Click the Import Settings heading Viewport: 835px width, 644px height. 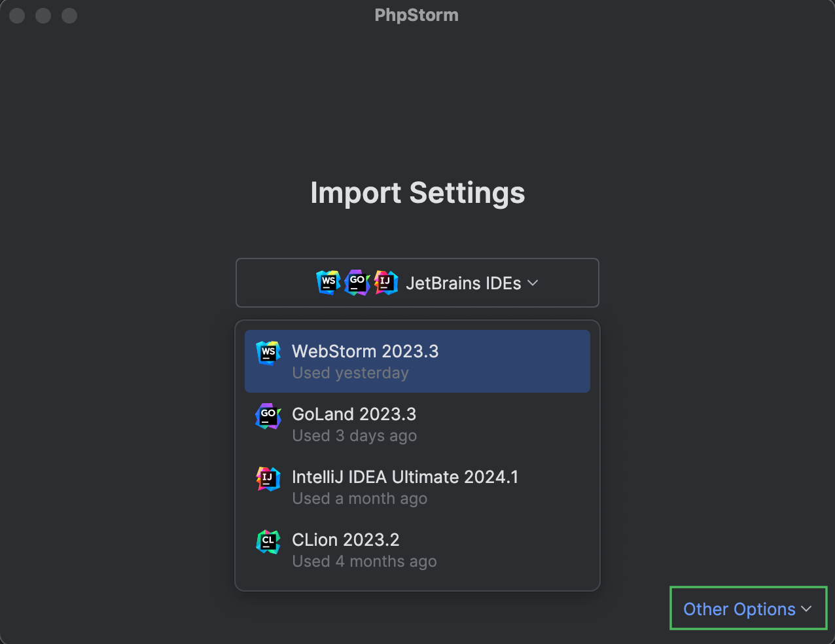pos(417,192)
